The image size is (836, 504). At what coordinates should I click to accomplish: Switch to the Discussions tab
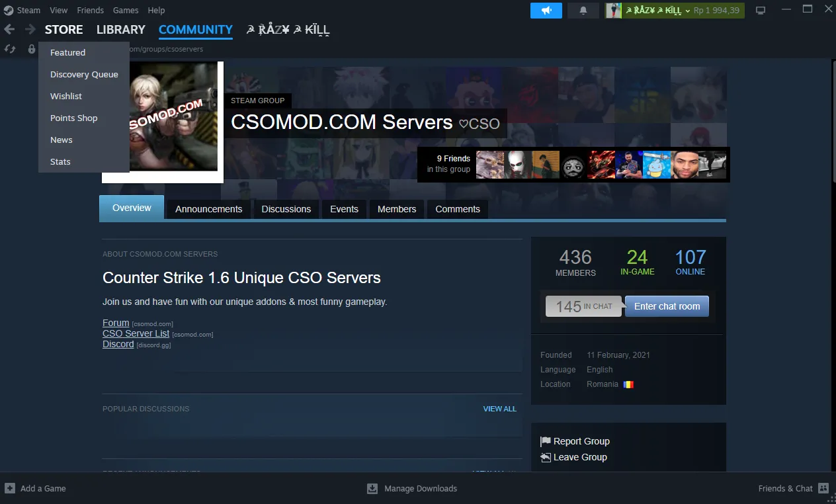pyautogui.click(x=286, y=209)
